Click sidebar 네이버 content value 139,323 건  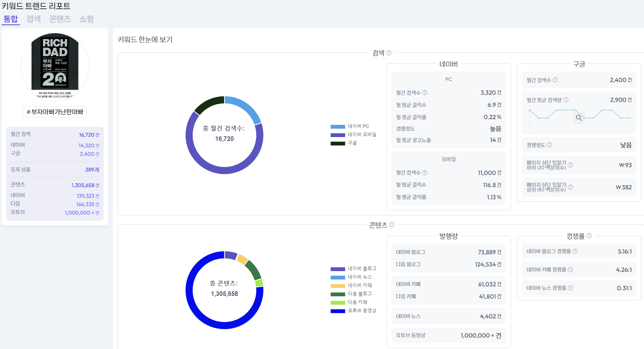[x=88, y=196]
